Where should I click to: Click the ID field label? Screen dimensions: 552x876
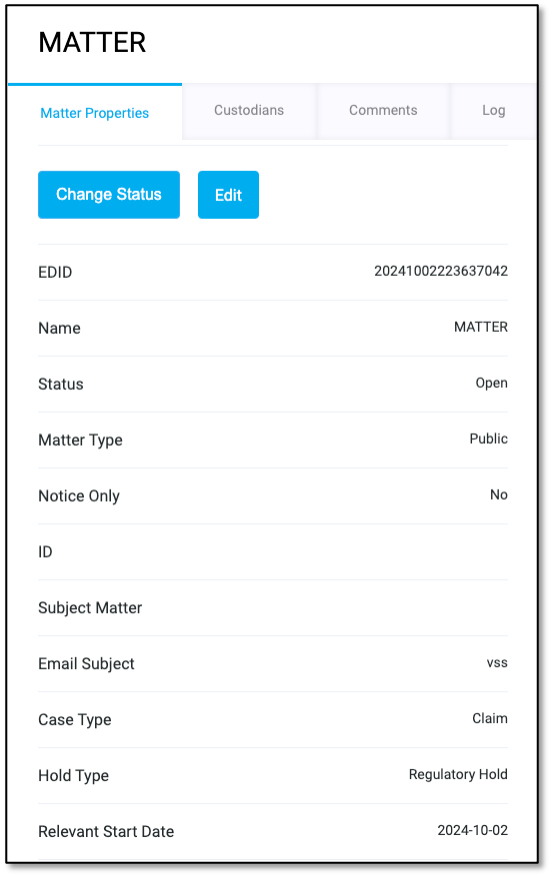tap(45, 552)
